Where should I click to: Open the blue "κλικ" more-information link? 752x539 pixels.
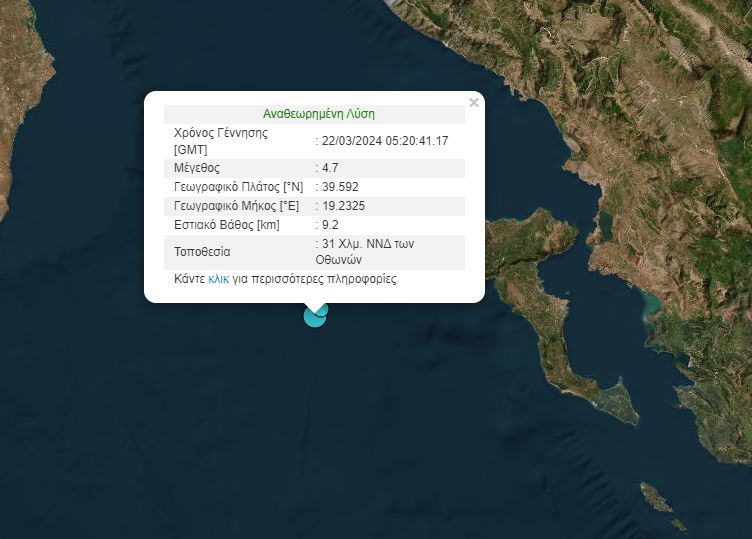click(219, 279)
